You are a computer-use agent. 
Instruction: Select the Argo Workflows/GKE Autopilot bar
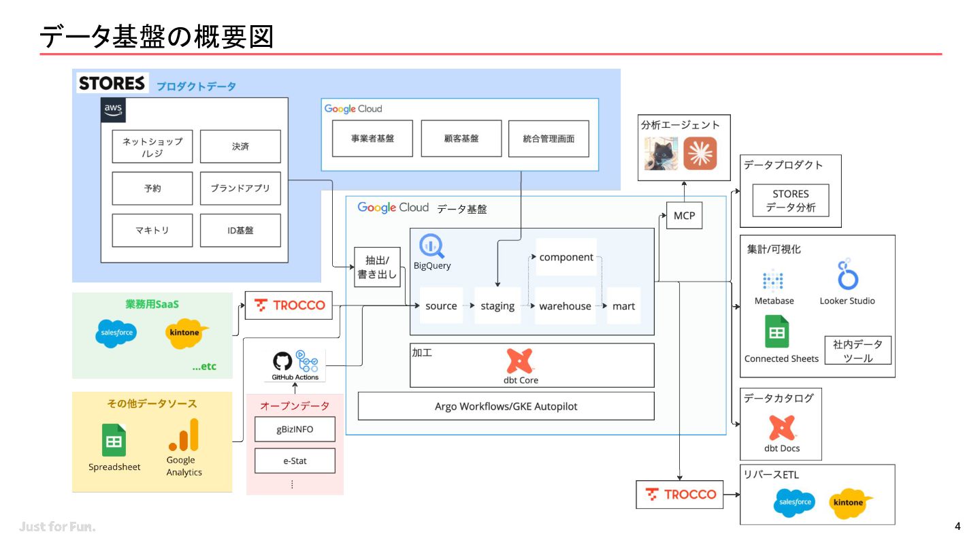(506, 406)
